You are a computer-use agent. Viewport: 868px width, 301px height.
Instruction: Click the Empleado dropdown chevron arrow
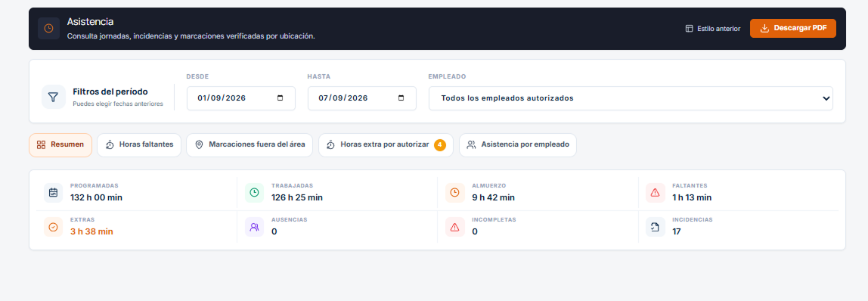pyautogui.click(x=826, y=98)
